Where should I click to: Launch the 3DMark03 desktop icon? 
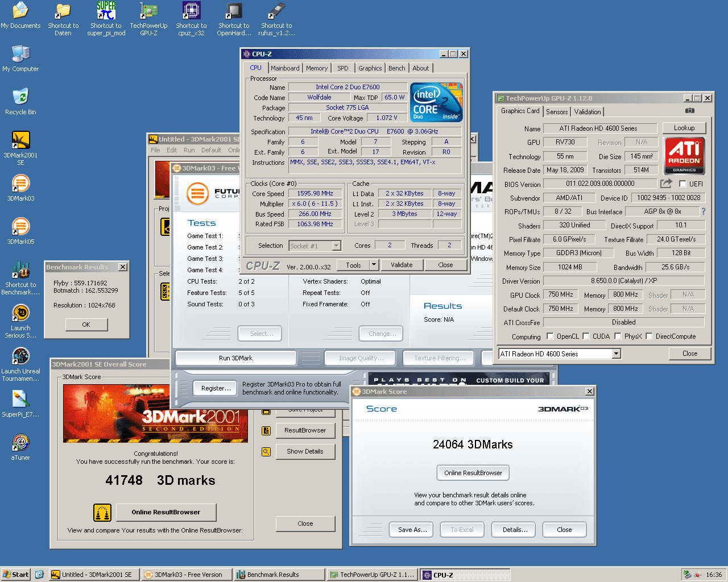point(20,188)
